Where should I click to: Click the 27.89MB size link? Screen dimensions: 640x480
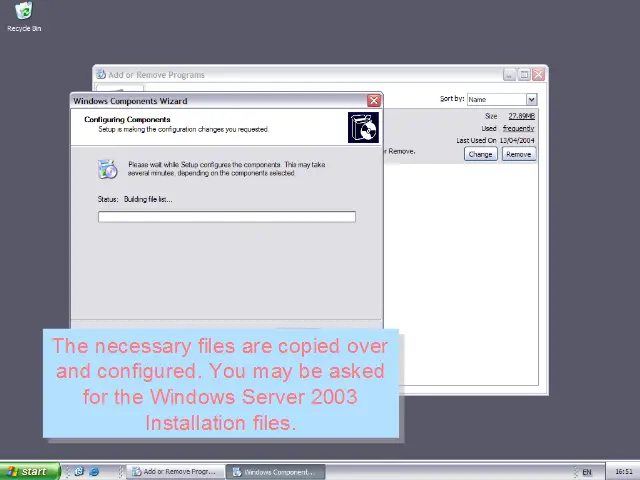(521, 116)
